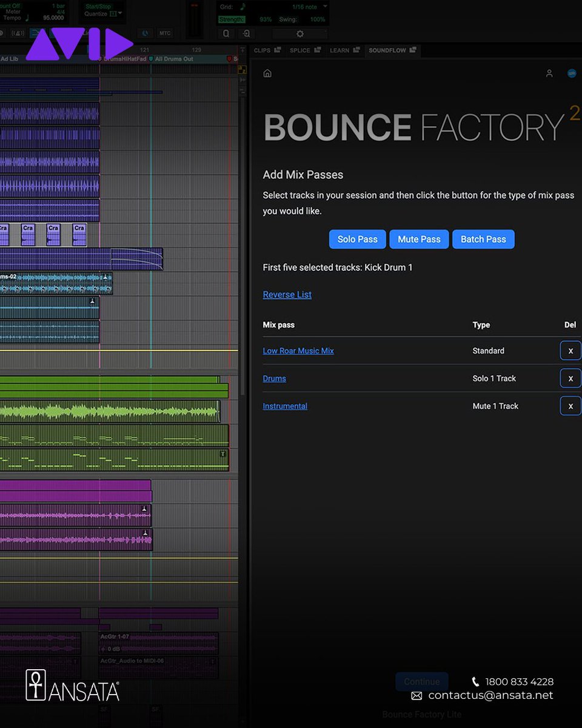
Task: Pop out the Splice panel window icon
Action: 318,50
